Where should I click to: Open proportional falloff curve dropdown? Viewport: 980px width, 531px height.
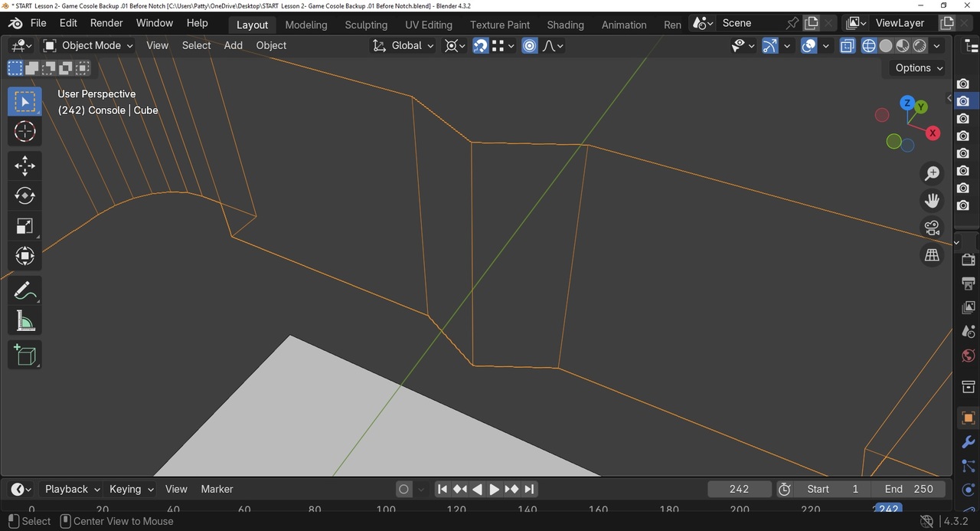553,45
